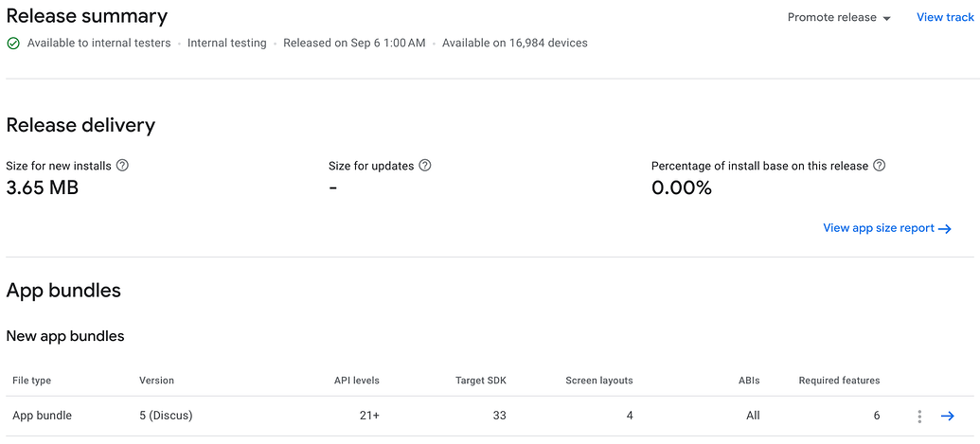Click Available on 16,984 devices text
The height and width of the screenshot is (444, 980).
(x=515, y=44)
